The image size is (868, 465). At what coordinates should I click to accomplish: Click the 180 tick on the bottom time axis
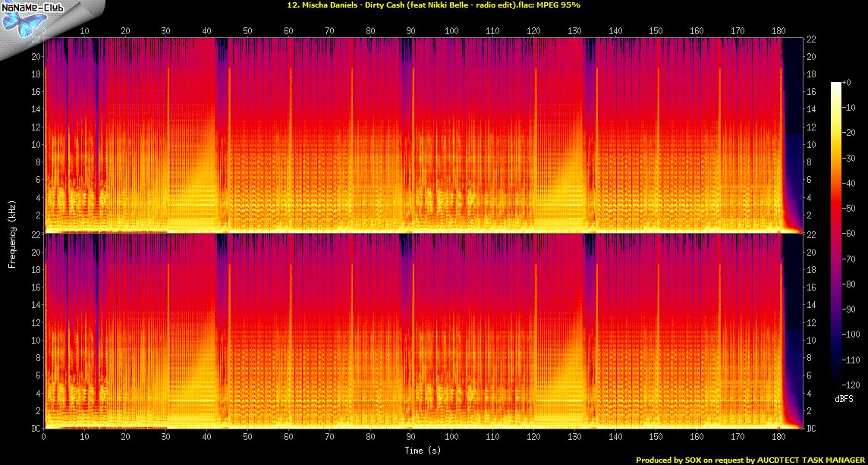778,438
